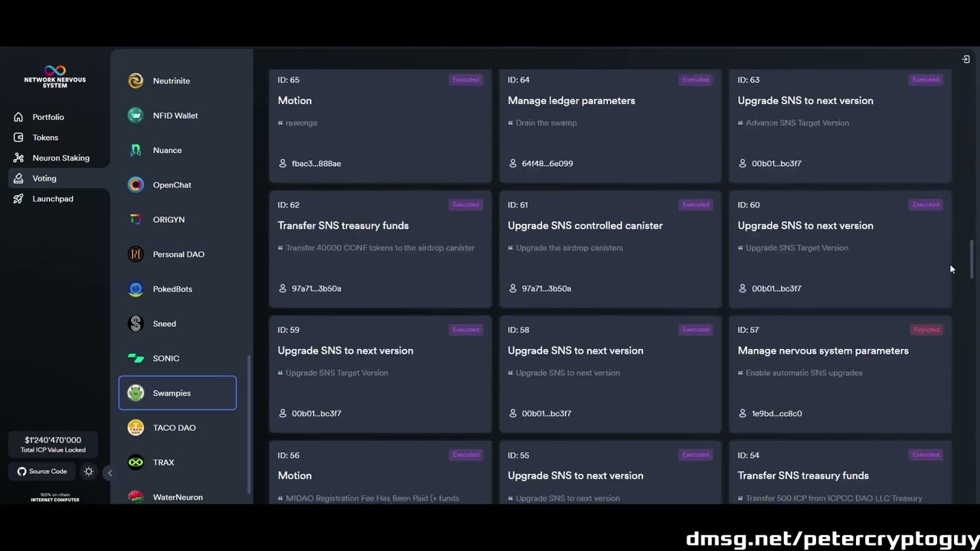Click the Executed badge on ID 60
980x551 pixels.
coord(926,205)
